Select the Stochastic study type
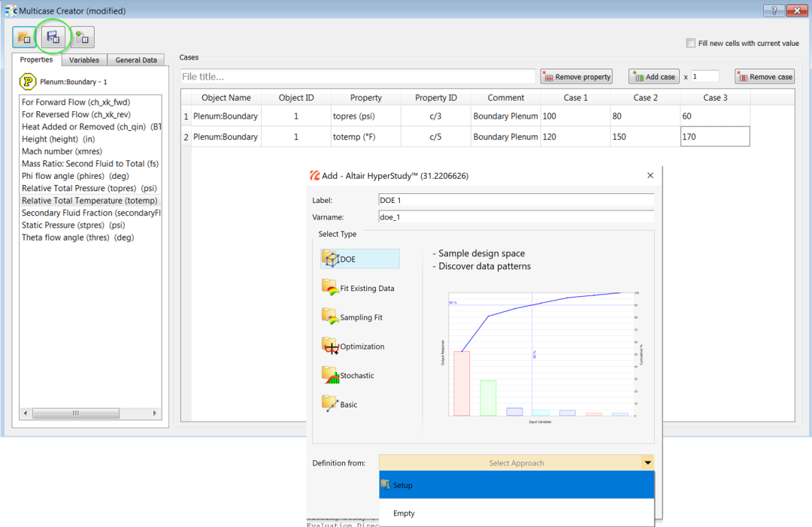This screenshot has width=812, height=527. coord(348,375)
